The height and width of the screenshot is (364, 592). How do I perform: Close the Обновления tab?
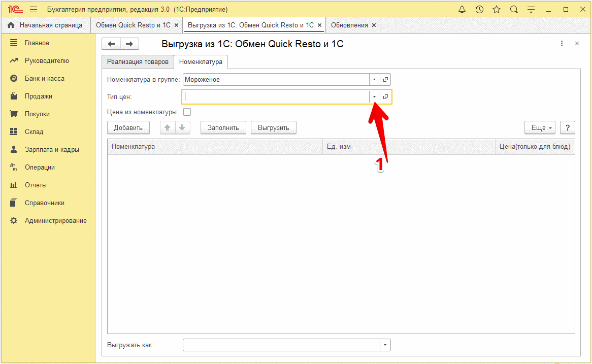coord(374,25)
